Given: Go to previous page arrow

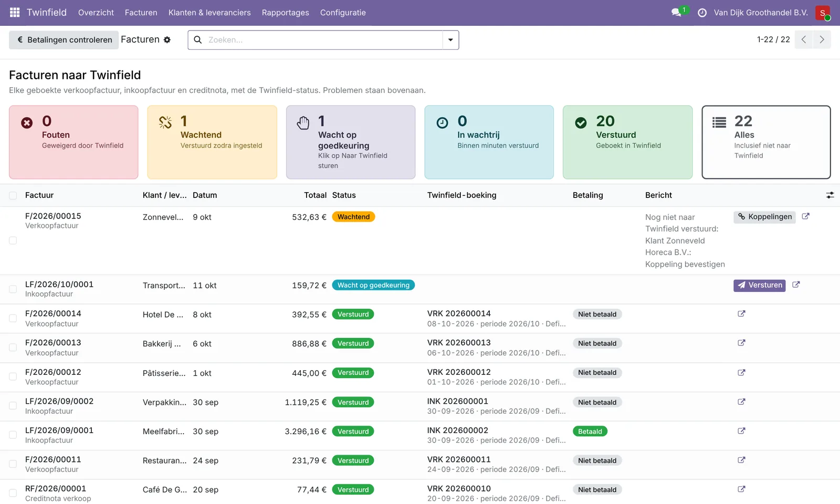Looking at the screenshot, I should [804, 39].
